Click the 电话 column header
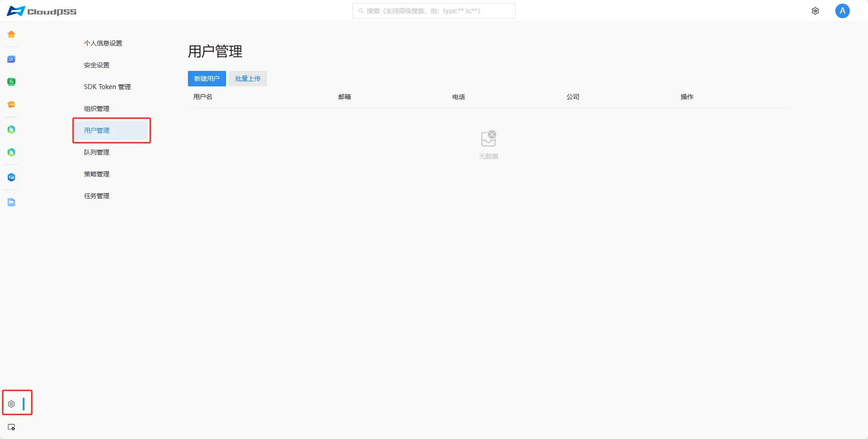Image resolution: width=868 pixels, height=439 pixels. [x=459, y=97]
